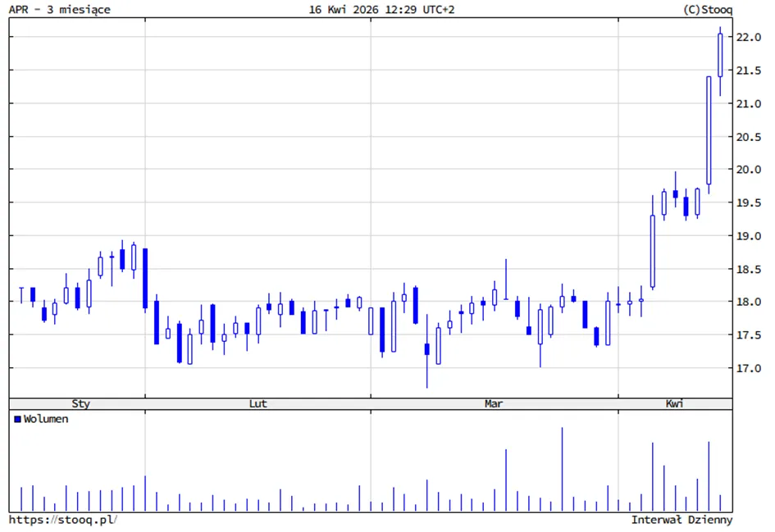
Task: Click the 18.0 price axis label
Action: click(748, 302)
